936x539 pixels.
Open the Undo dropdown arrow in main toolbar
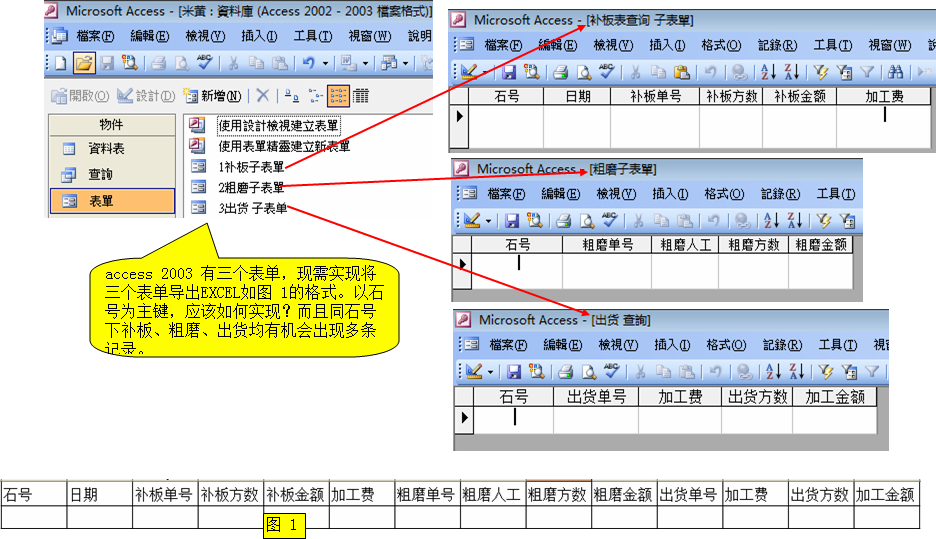tap(327, 63)
